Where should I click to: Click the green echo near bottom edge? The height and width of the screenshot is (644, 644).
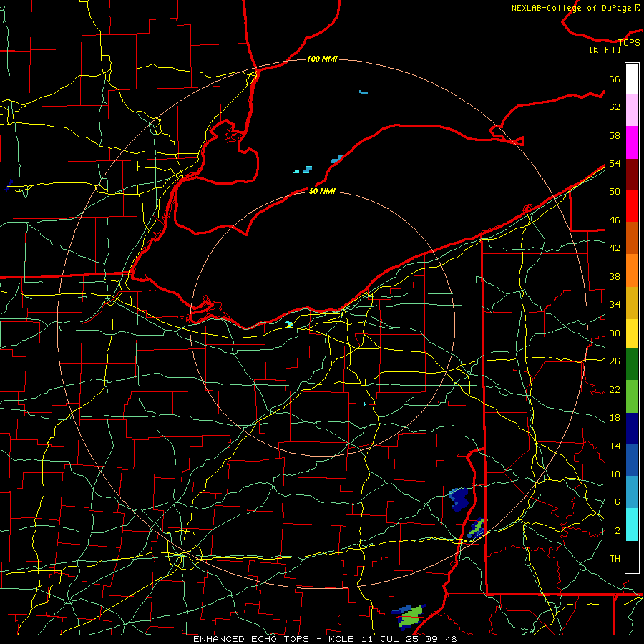(x=410, y=617)
